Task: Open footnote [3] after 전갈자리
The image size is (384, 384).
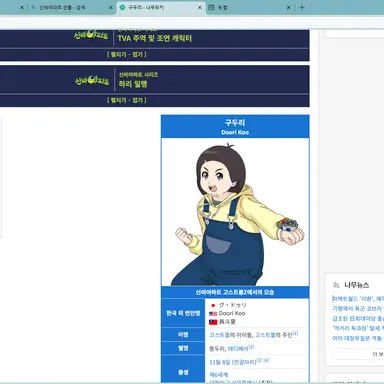Action: [259, 360]
